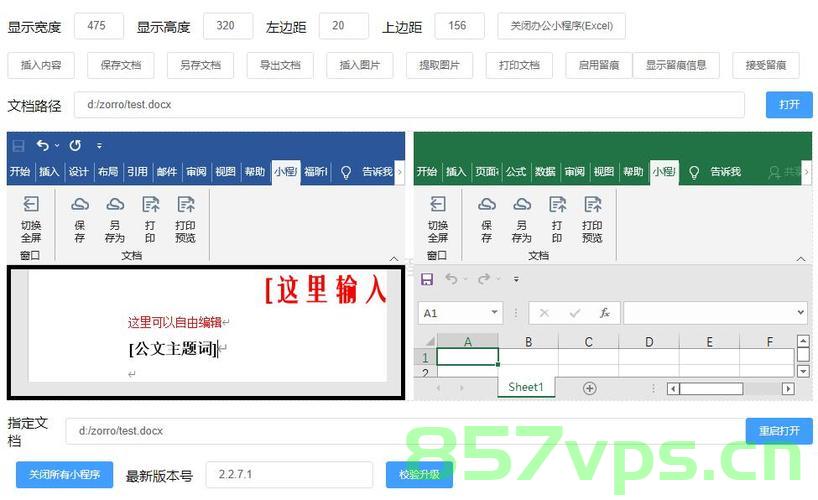
Task: Click 打印预览 icon in Excel ribbon
Action: (x=593, y=204)
